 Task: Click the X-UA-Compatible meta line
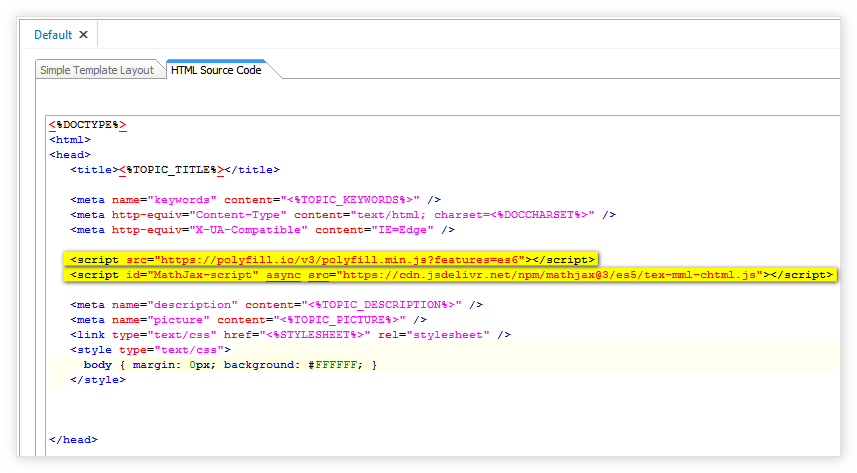tap(262, 230)
